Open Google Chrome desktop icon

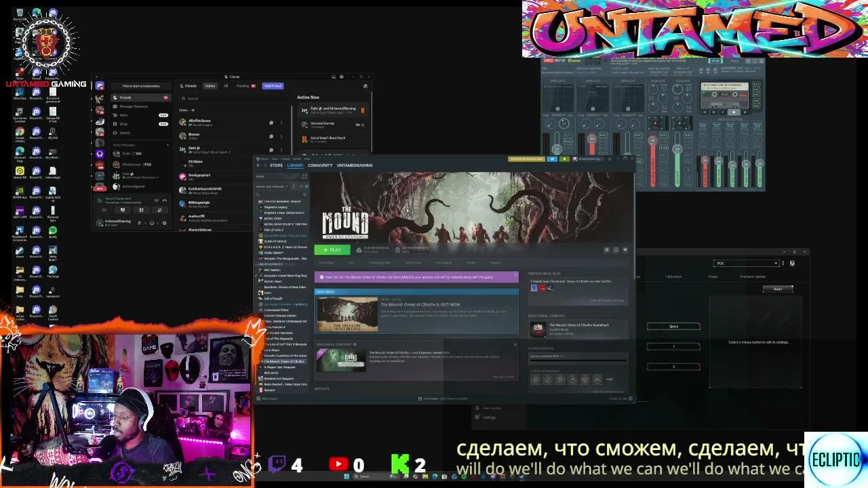(x=20, y=134)
